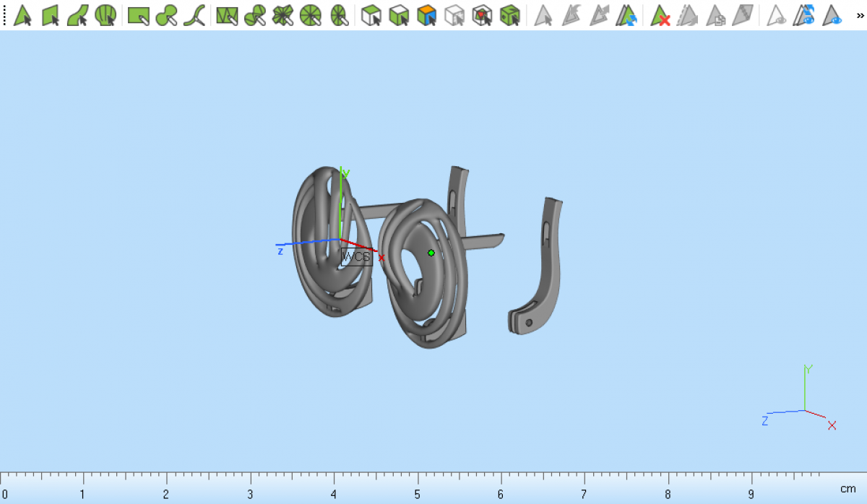Click the toolbar drag handle grip
Viewport: 867px width, 504px height.
pyautogui.click(x=5, y=15)
